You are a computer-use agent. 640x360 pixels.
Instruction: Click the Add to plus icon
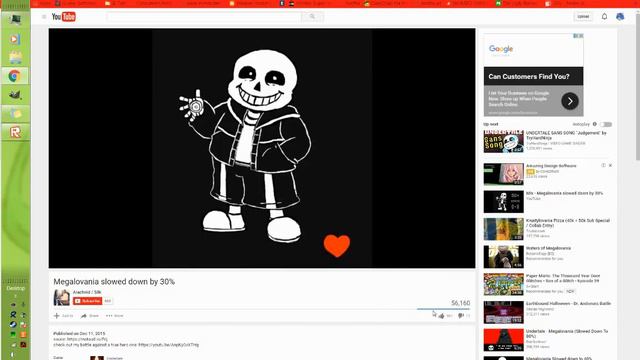coord(57,316)
